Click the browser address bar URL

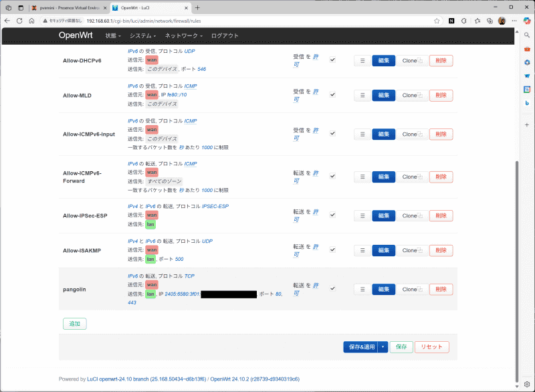pos(144,21)
